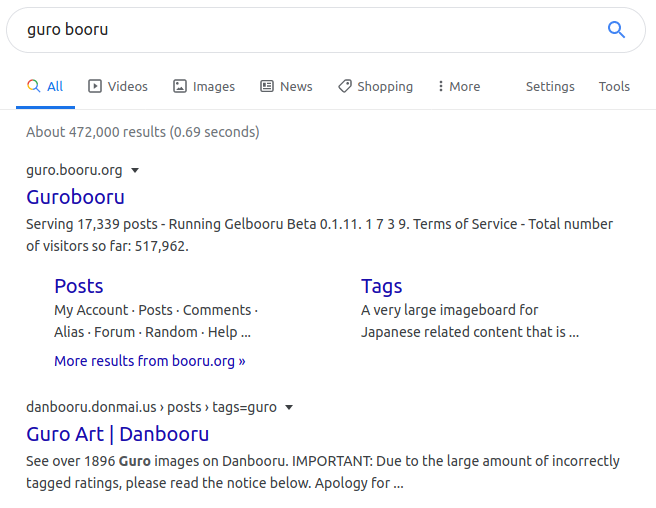Open the Guro Art | Danbooru result
This screenshot has width=656, height=508.
pos(117,434)
